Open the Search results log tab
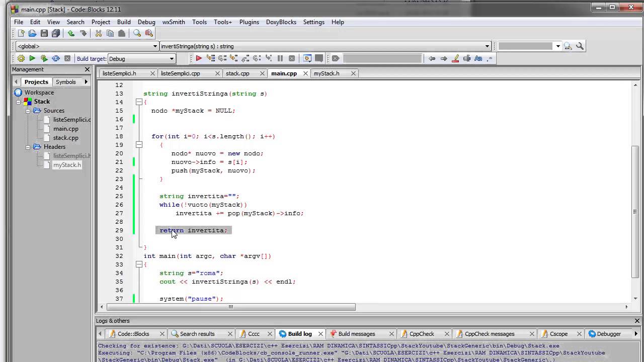The height and width of the screenshot is (362, 644). (x=197, y=334)
